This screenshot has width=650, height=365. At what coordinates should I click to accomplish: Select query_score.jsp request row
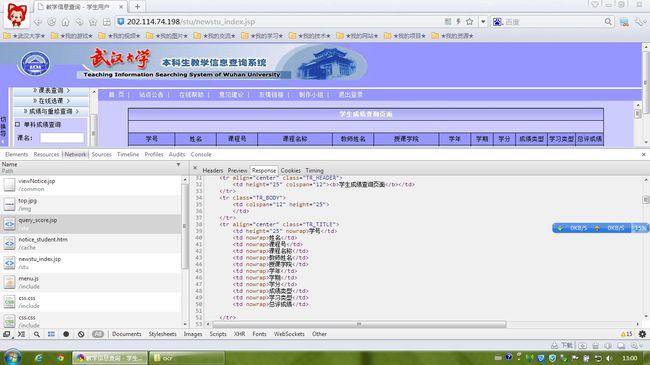coord(90,224)
